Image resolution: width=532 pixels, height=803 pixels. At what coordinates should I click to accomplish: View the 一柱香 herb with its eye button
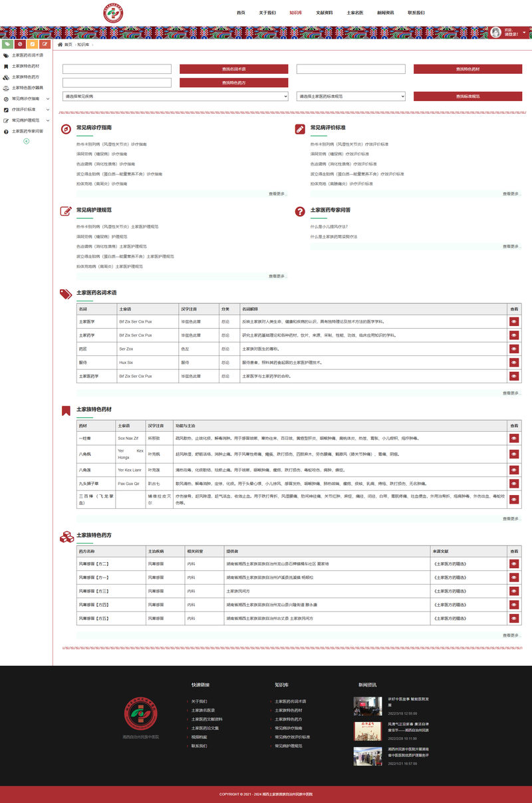513,438
